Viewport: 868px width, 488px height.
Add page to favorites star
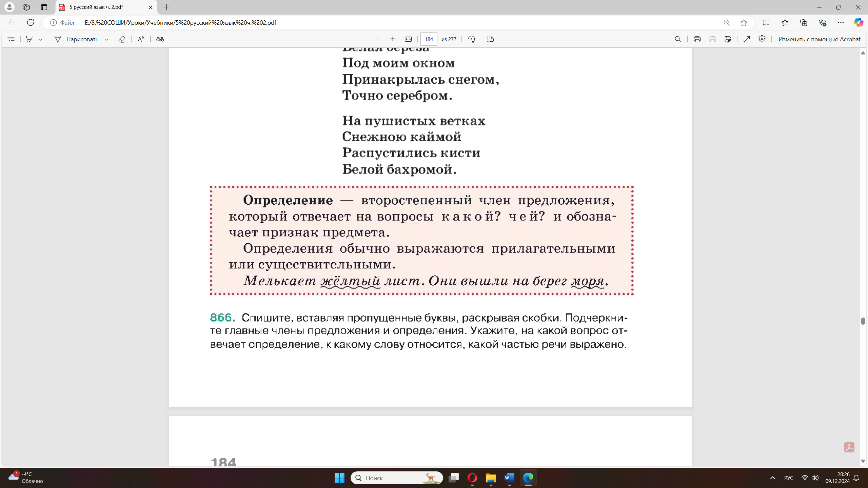pos(744,22)
